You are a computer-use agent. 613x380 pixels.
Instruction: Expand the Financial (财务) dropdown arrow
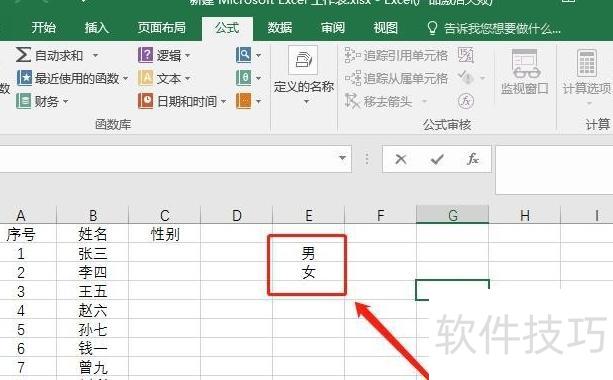[x=65, y=102]
